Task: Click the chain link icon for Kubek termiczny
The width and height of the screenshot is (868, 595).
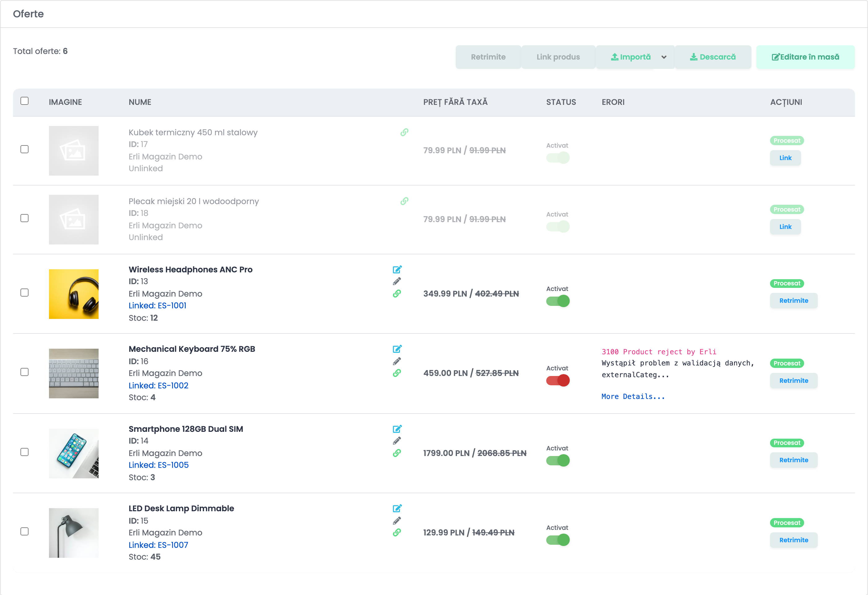Action: click(404, 132)
